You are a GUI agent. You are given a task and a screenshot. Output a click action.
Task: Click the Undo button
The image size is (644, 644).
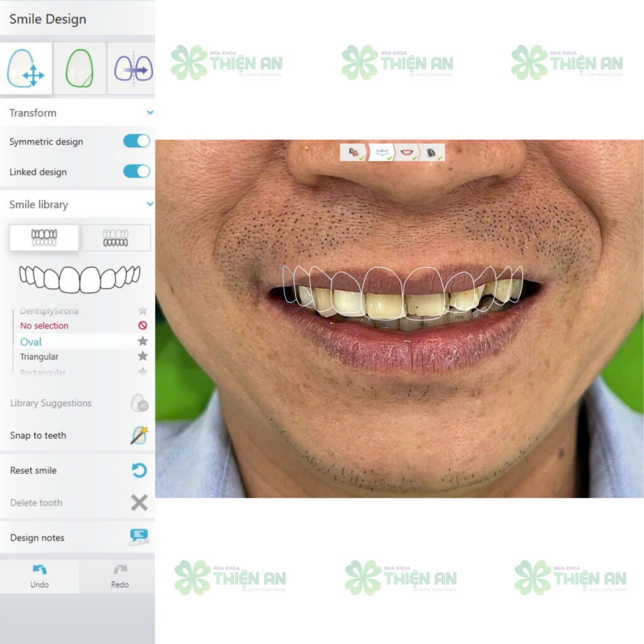tap(40, 575)
